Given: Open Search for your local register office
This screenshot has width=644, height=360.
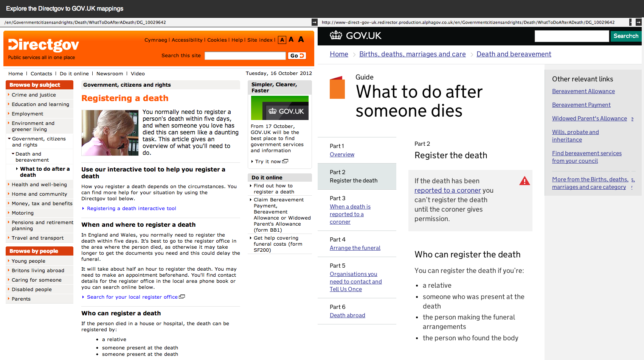Looking at the screenshot, I should 132,297.
